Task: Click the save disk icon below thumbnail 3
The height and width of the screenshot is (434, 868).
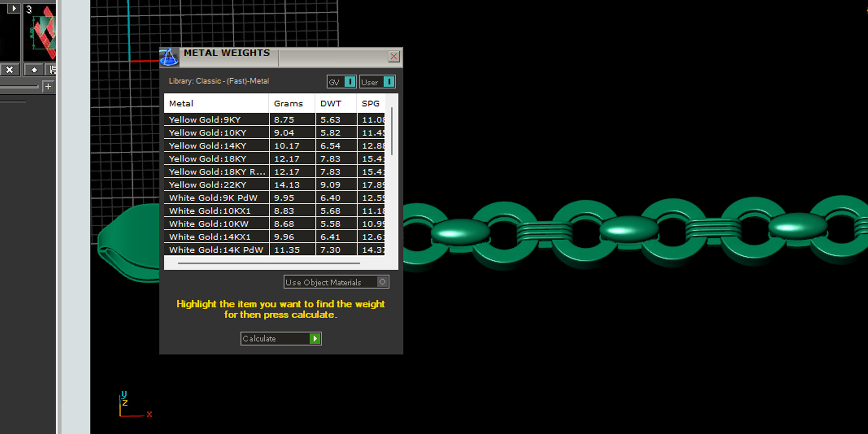Action: tap(53, 70)
